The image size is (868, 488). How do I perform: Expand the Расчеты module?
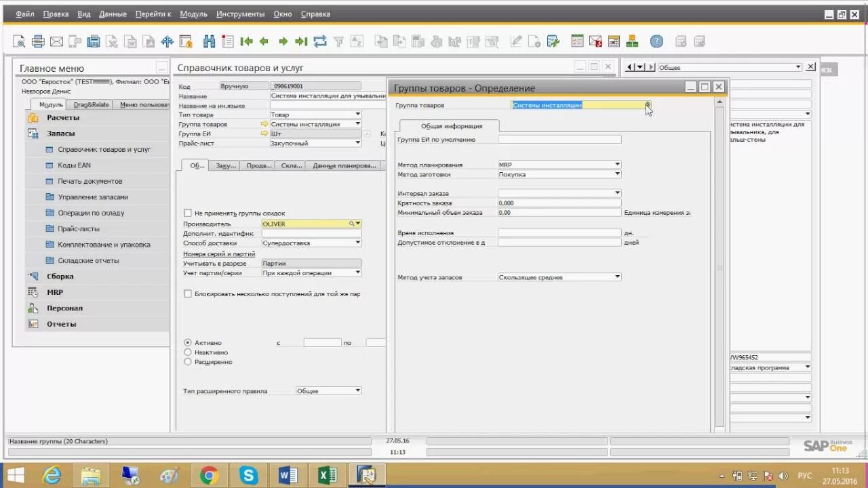tap(63, 117)
